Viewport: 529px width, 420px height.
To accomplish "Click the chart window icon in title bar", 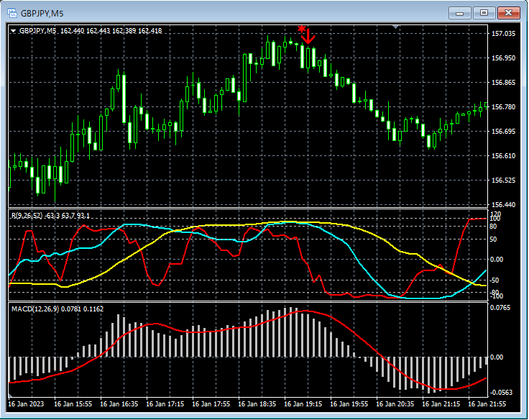I will (12, 12).
